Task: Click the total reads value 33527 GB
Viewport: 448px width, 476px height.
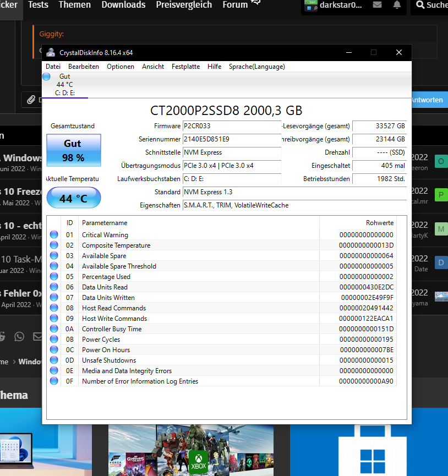Action: tap(379, 126)
